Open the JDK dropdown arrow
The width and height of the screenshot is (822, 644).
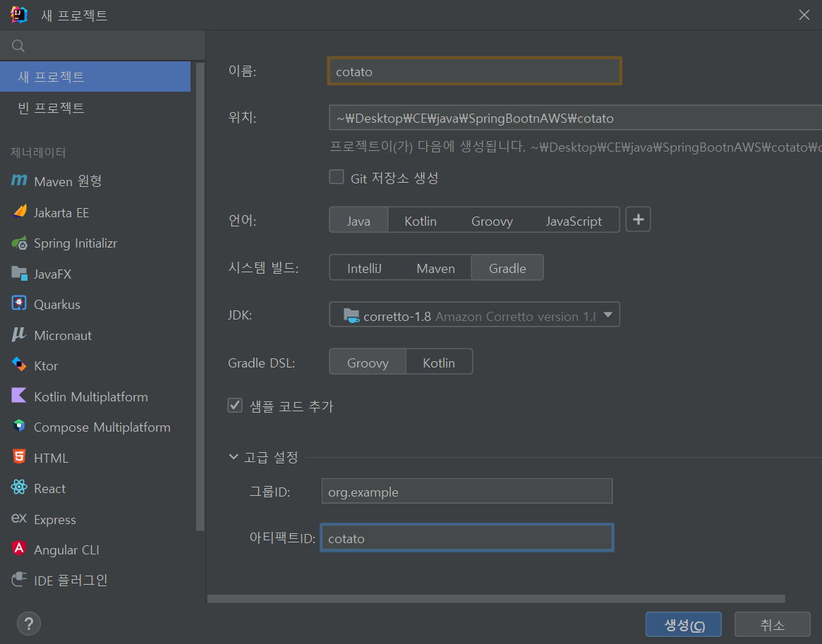[608, 315]
